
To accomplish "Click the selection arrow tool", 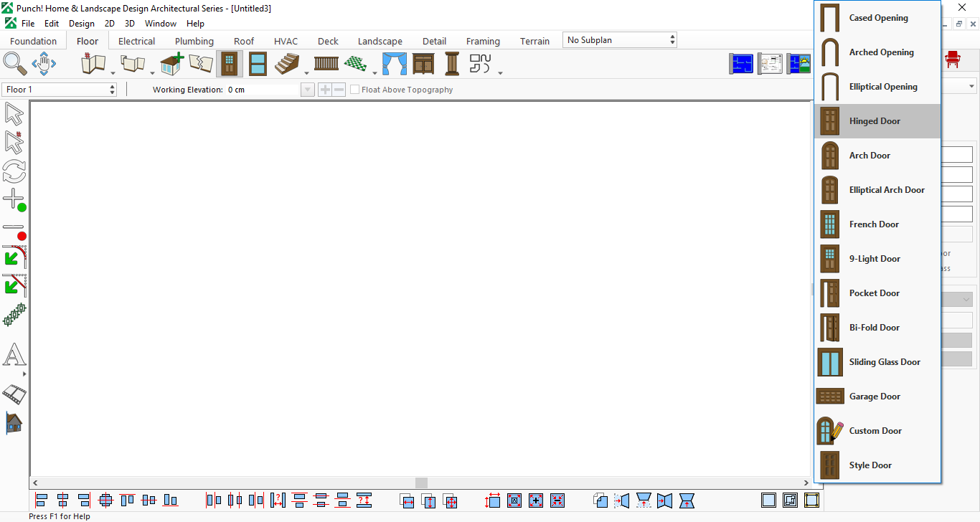I will click(x=14, y=114).
